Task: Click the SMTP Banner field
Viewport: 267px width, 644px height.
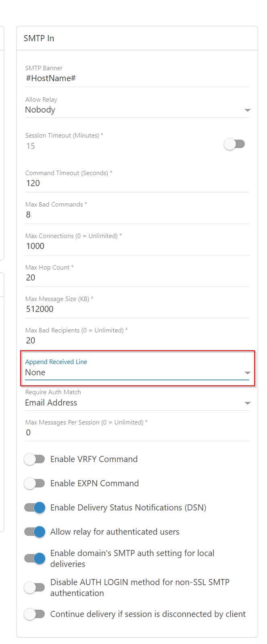Action: [x=137, y=78]
